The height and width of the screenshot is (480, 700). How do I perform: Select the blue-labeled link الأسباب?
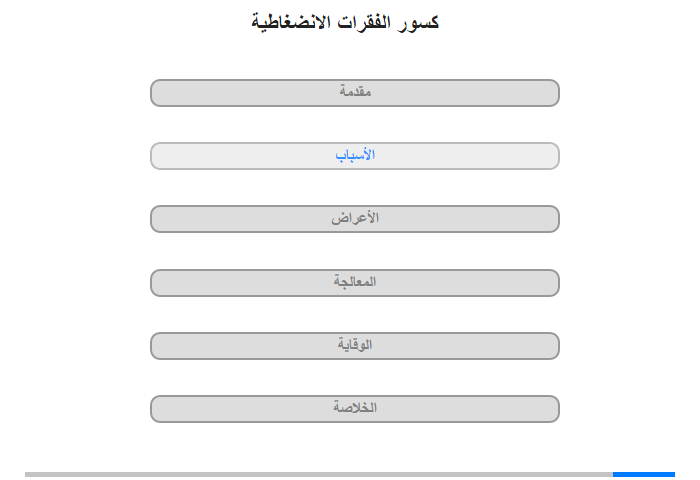click(x=355, y=155)
